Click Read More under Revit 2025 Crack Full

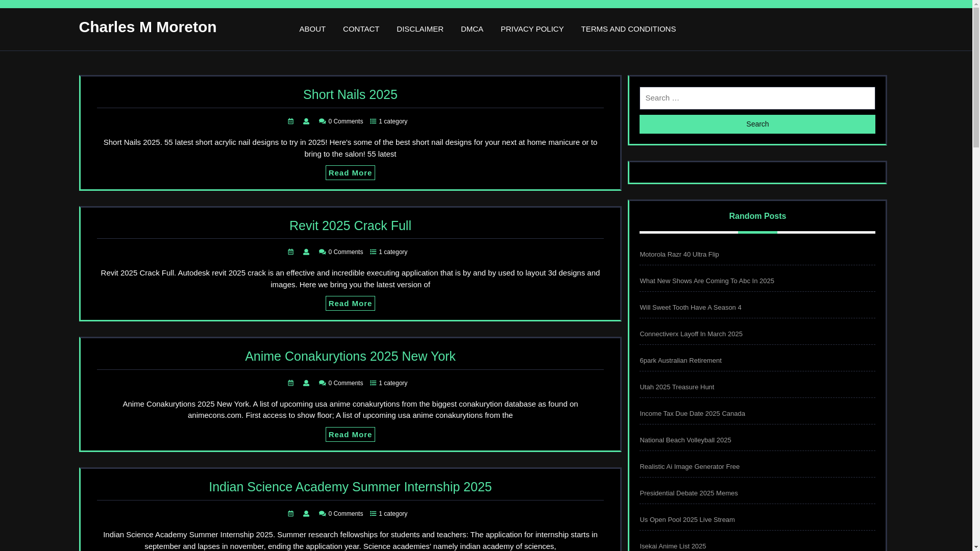pyautogui.click(x=350, y=304)
